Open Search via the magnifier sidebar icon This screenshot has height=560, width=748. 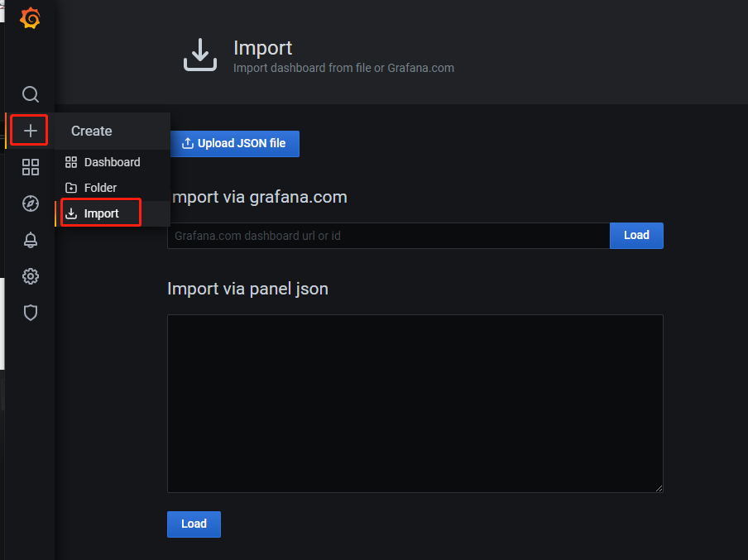(x=31, y=94)
